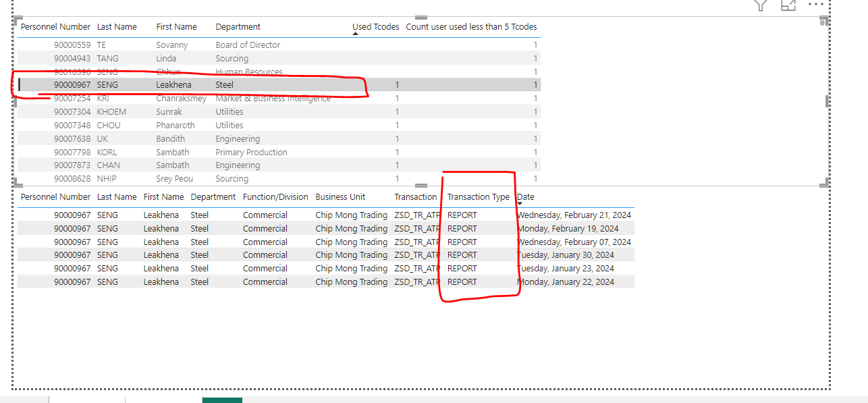Click the Business Unit column header
This screenshot has height=403, width=868.
340,197
